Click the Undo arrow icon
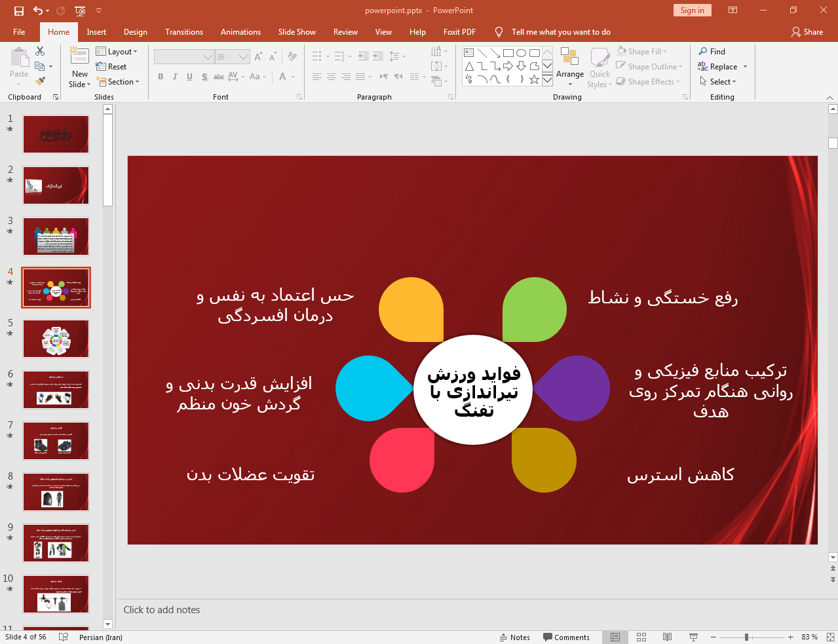Viewport: 838px width, 644px height. [38, 10]
